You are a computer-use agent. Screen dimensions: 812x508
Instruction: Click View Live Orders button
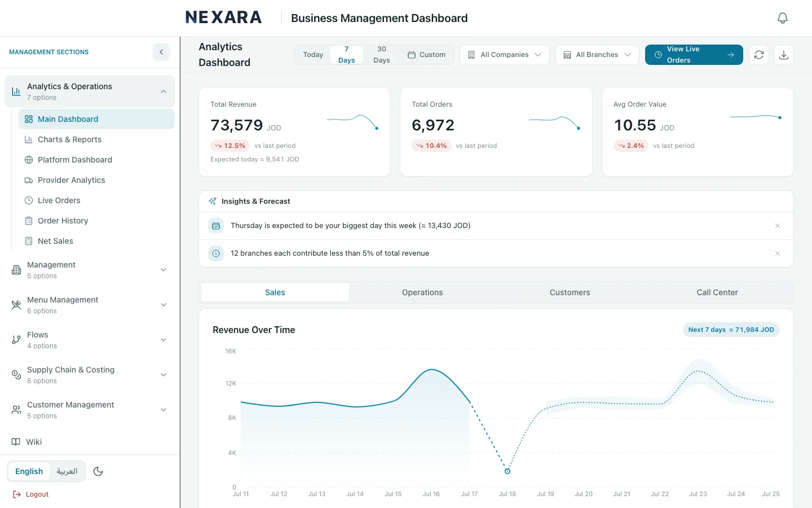(x=694, y=55)
